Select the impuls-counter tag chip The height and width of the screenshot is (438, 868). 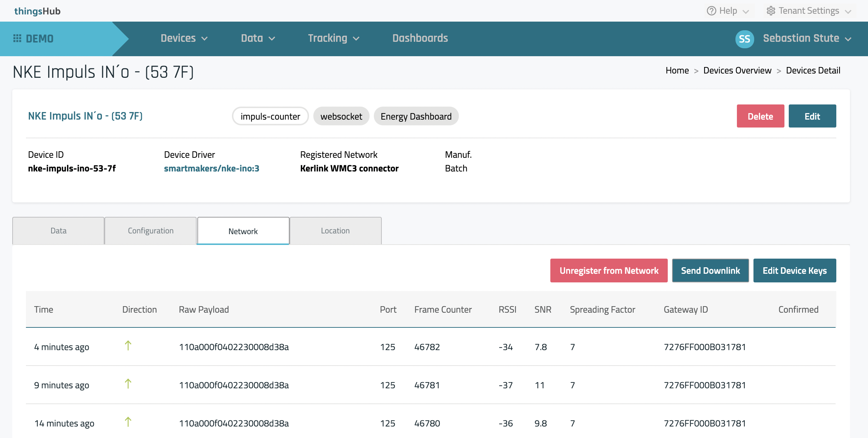click(270, 116)
